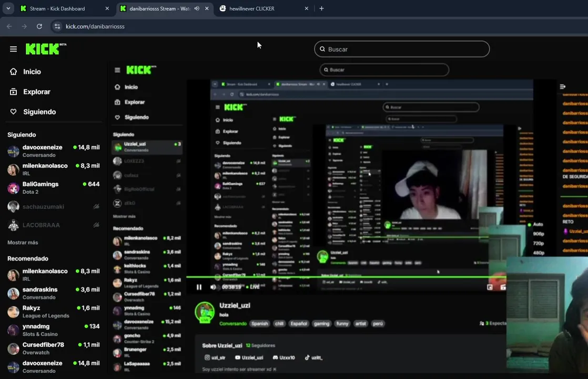Open davooxeneize under the leftmost Recomendado list
This screenshot has height=379, width=588.
tap(53, 366)
